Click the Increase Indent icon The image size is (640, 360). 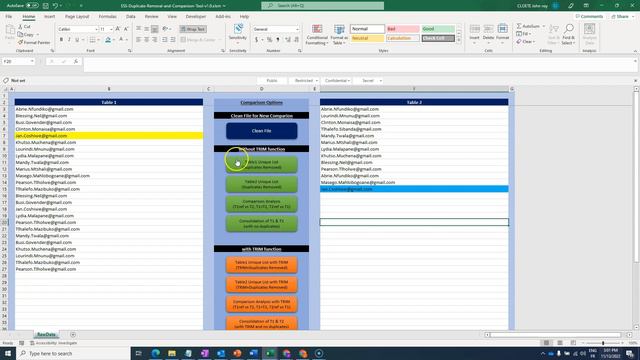click(x=173, y=40)
